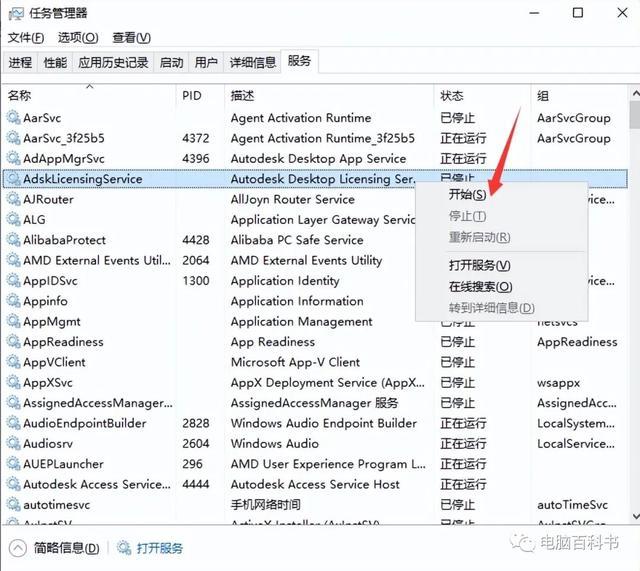The width and height of the screenshot is (640, 571).
Task: Click the gear icon next to AppReadiness
Action: 13,342
